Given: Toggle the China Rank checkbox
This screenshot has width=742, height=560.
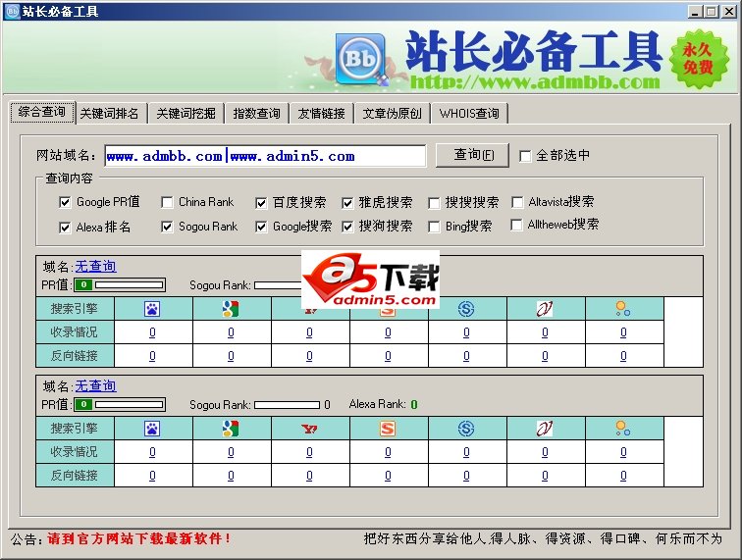Looking at the screenshot, I should pos(167,202).
